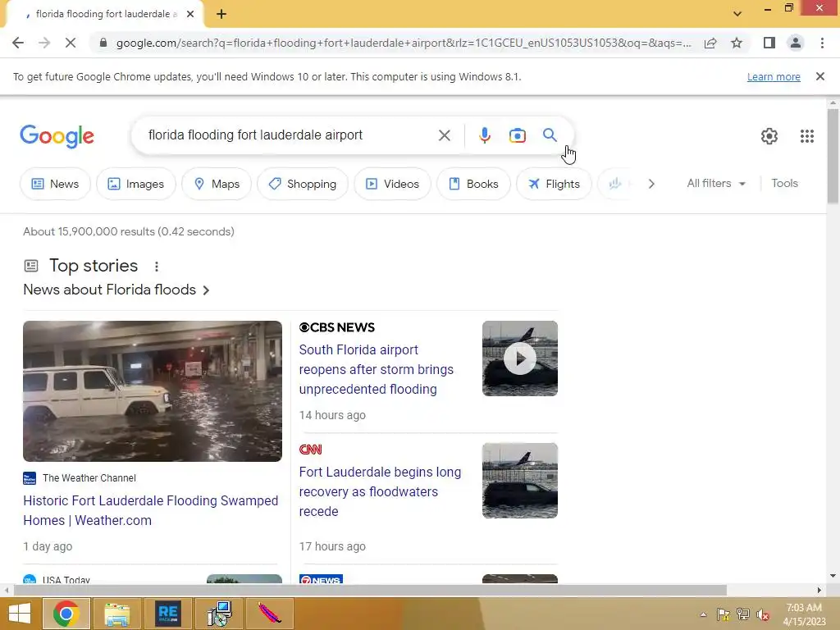Click The Weather Channel source label
The width and height of the screenshot is (840, 630).
[x=89, y=478]
